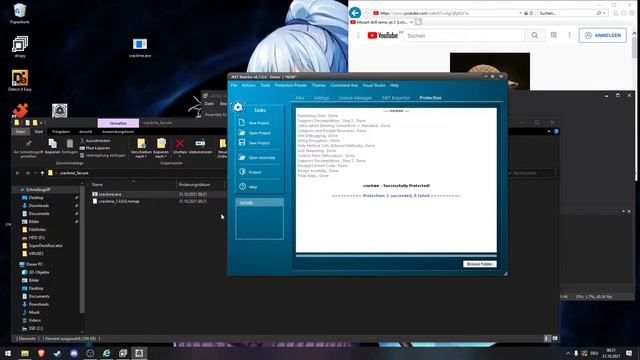
Task: Click the YouTube logo in browser
Action: click(382, 36)
